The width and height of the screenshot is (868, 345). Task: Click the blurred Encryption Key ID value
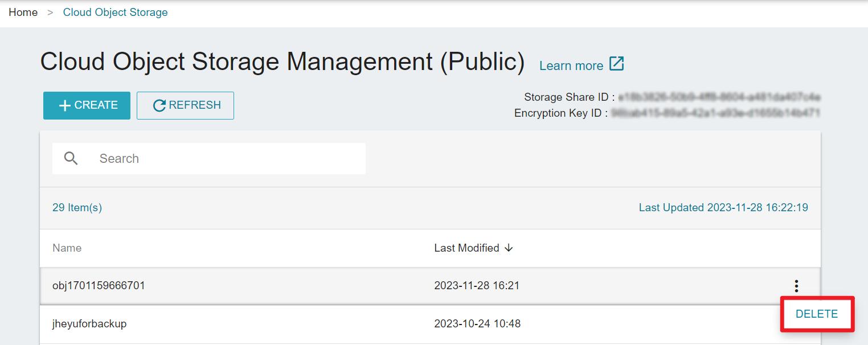coord(715,113)
